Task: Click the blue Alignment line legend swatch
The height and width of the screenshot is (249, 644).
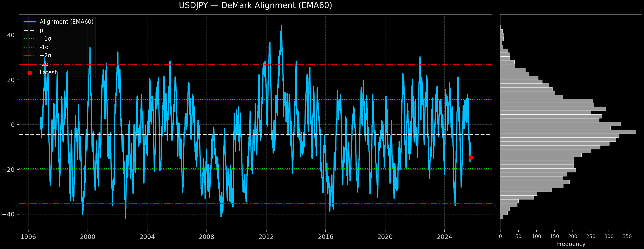Action: pyautogui.click(x=30, y=22)
